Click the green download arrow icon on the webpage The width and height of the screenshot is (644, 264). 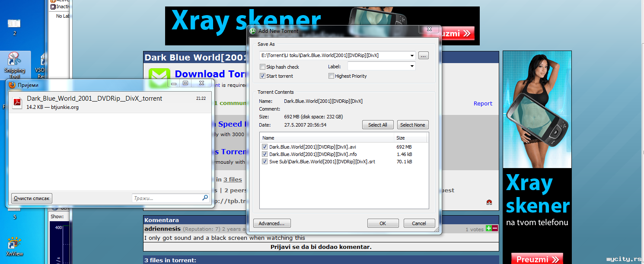[159, 78]
